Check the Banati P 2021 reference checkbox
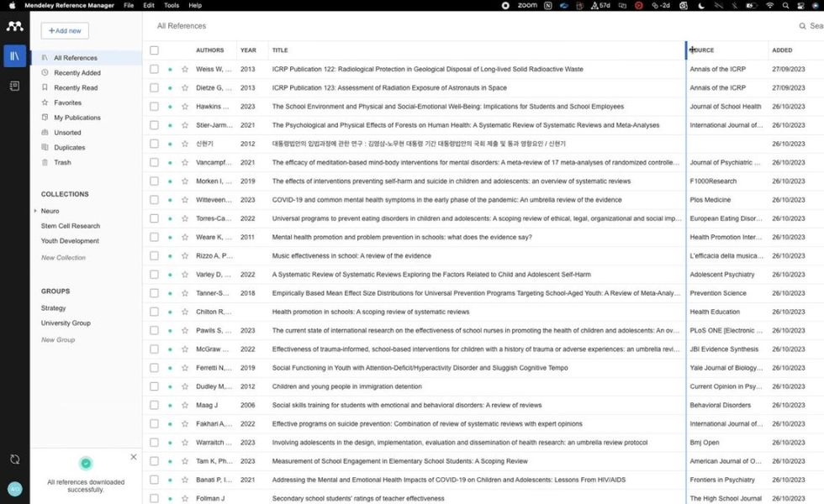 [154, 480]
